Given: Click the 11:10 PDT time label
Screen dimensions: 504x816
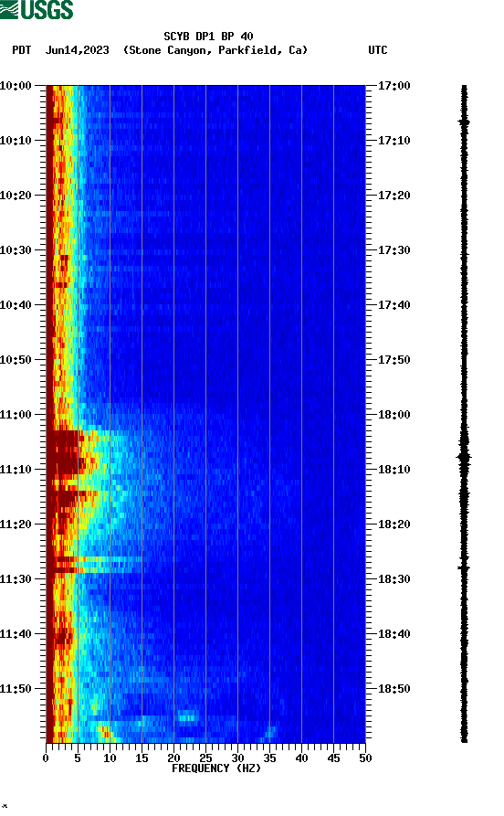Looking at the screenshot, I should click(16, 469).
